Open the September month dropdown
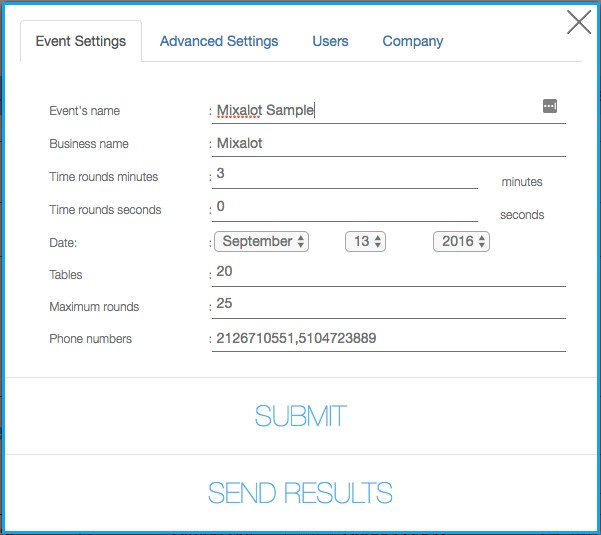This screenshot has width=601, height=535. 261,241
